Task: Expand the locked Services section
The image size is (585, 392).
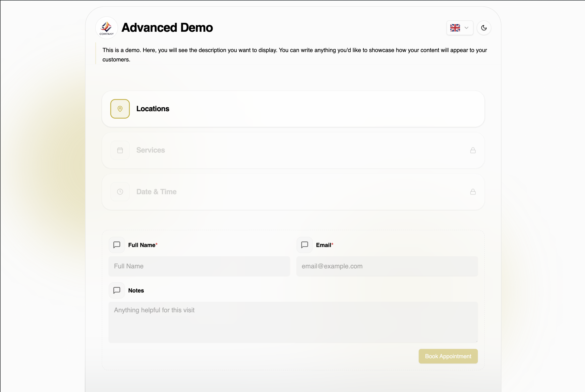Action: tap(293, 150)
